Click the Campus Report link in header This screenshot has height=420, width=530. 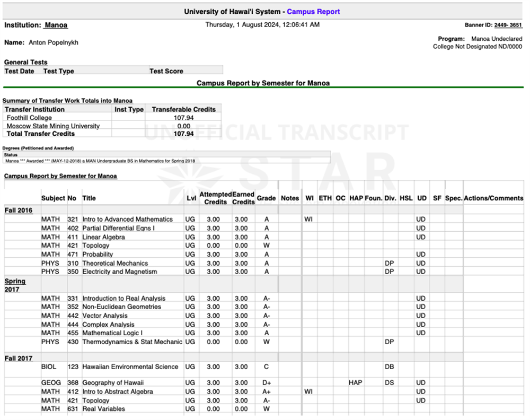pos(313,12)
